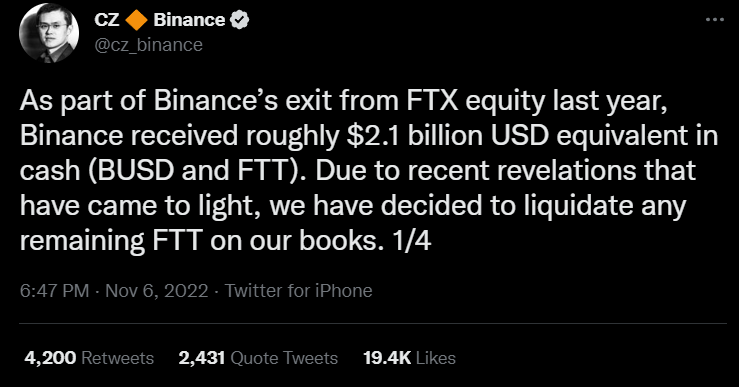Click the 'CZ' display name text

tap(107, 20)
